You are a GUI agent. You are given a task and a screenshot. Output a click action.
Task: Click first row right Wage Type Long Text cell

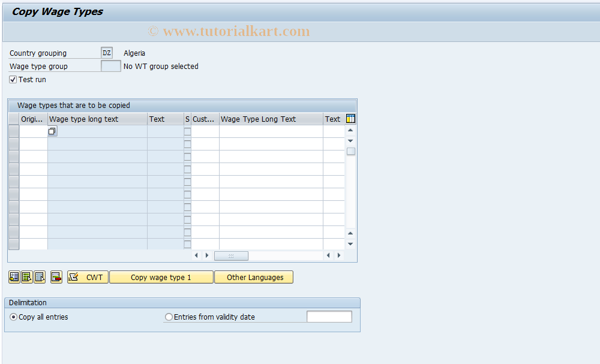[x=271, y=131]
